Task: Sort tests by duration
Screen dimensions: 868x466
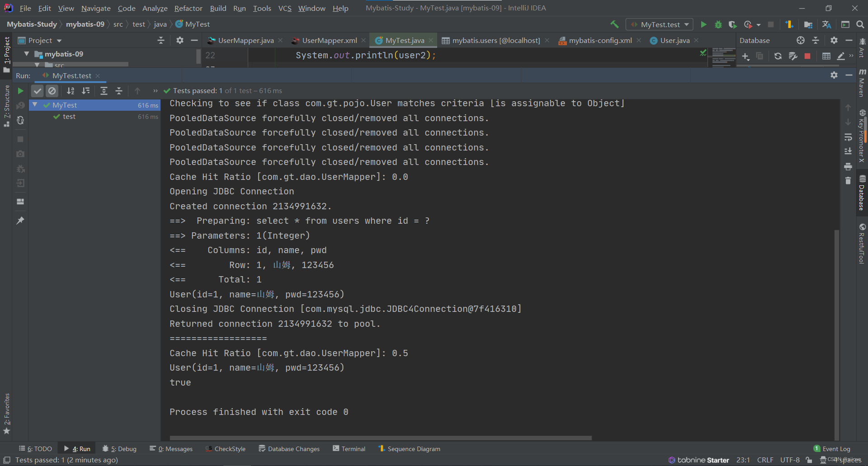Action: coord(86,91)
